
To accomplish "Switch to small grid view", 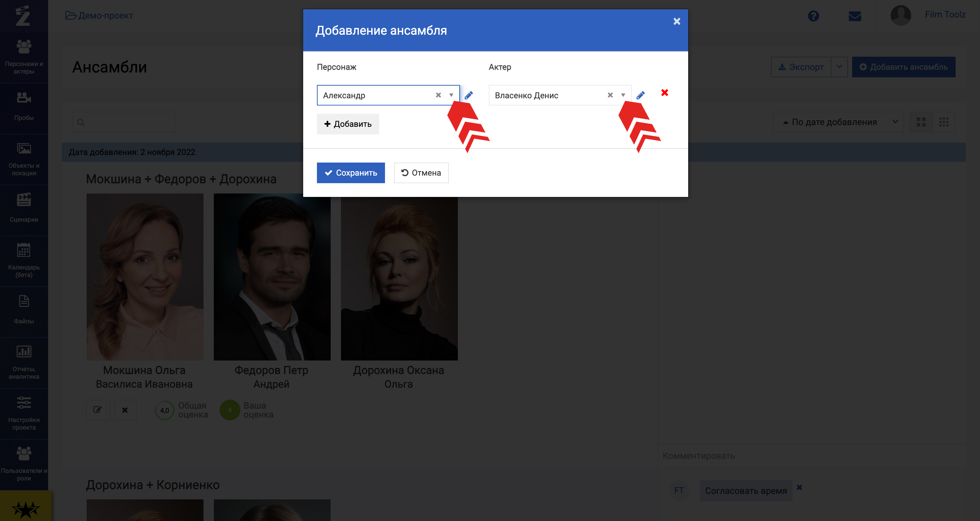I will click(x=944, y=122).
